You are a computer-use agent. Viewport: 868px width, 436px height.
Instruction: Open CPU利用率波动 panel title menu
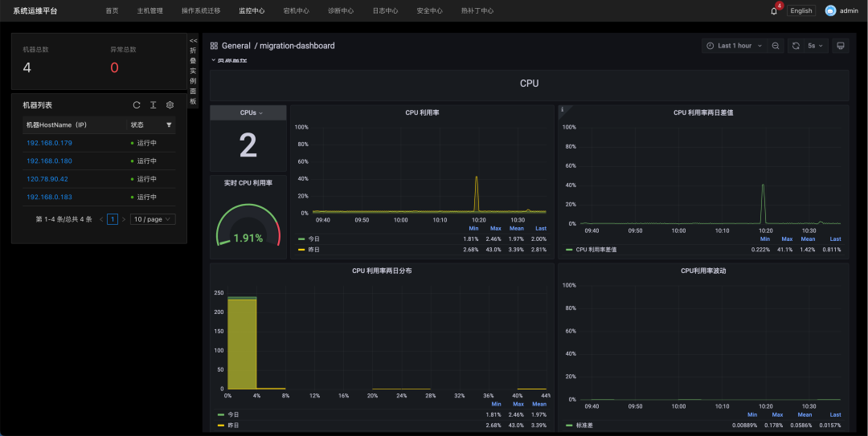coord(703,271)
